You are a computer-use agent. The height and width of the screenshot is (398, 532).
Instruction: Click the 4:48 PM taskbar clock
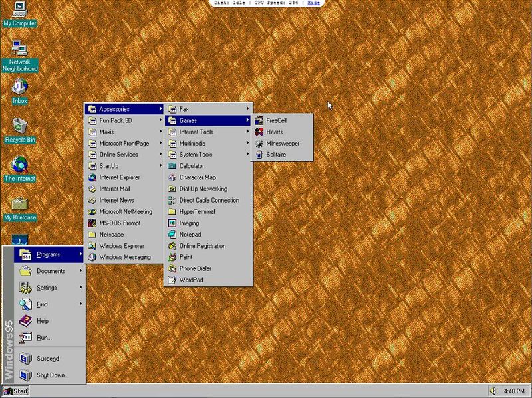[514, 391]
